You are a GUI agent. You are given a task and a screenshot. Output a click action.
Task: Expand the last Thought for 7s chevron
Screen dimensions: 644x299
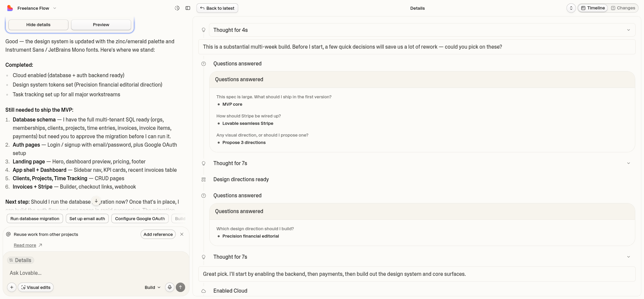point(629,257)
